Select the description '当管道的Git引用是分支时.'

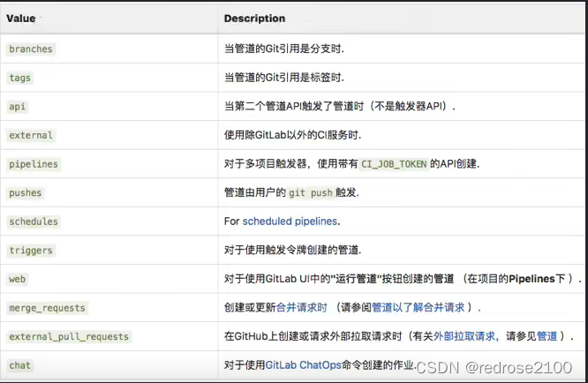284,49
